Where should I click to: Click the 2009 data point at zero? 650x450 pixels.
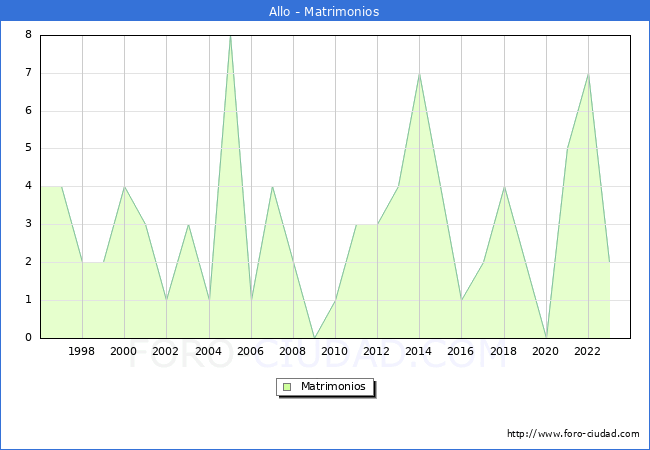click(x=315, y=338)
